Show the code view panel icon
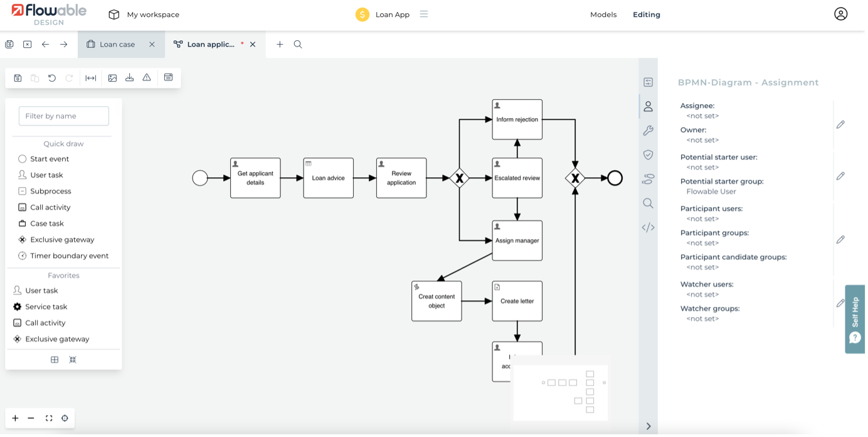Image resolution: width=868 pixels, height=437 pixels. [648, 227]
